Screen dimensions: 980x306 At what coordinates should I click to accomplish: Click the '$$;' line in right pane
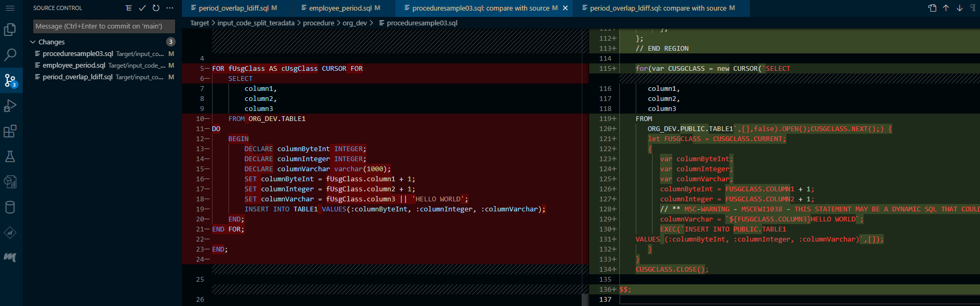click(x=625, y=290)
